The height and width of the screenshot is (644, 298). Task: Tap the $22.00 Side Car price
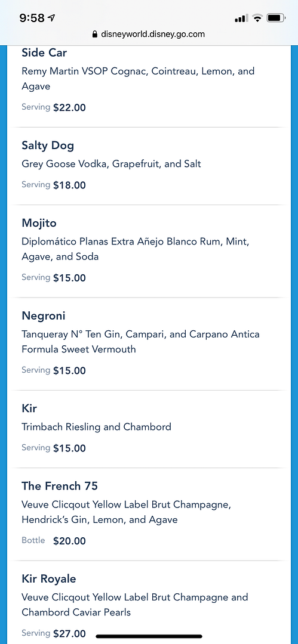coord(69,108)
